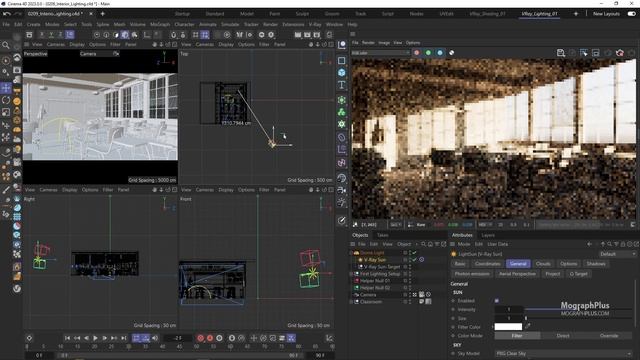Toggle timeline sound icon
The image size is (640, 360).
(155, 338)
